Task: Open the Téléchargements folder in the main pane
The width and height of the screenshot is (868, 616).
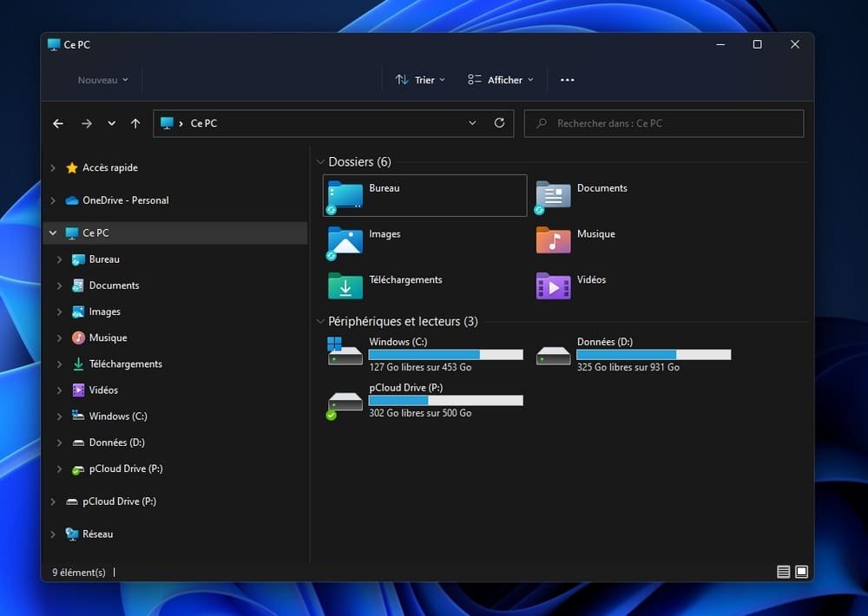Action: (385, 286)
